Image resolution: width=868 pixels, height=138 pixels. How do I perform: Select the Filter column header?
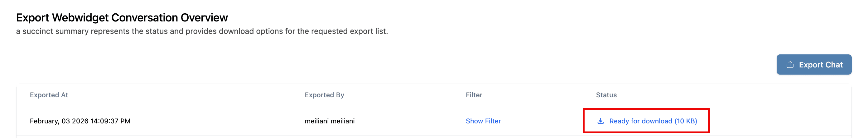pos(474,95)
